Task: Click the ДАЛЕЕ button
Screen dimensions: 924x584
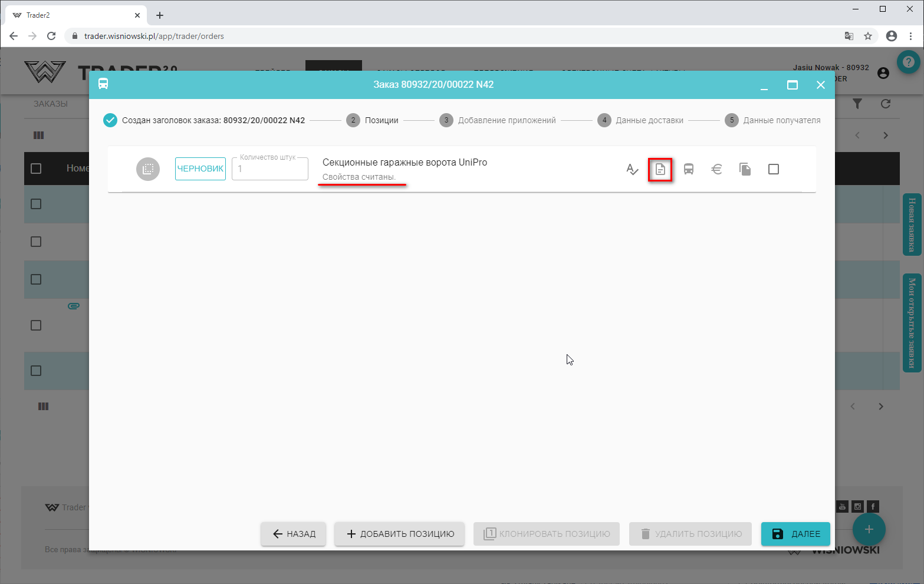Action: (x=795, y=534)
